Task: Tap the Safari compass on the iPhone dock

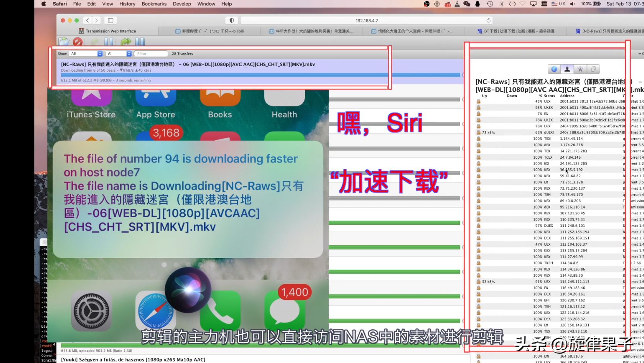Action: pos(155,312)
